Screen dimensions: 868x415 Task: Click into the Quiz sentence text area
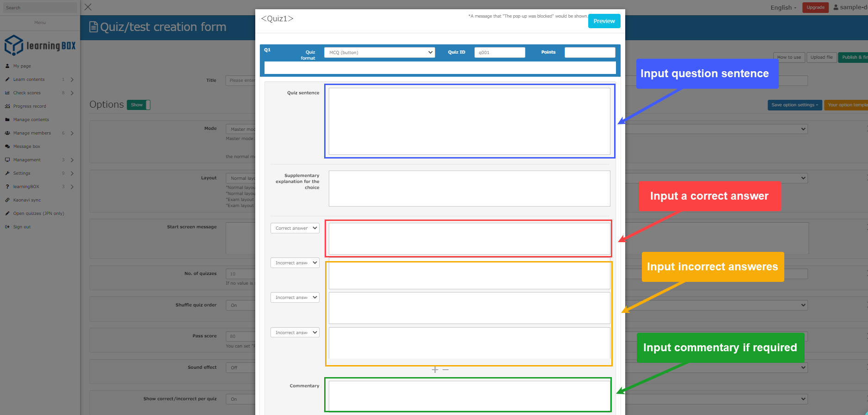pyautogui.click(x=469, y=121)
